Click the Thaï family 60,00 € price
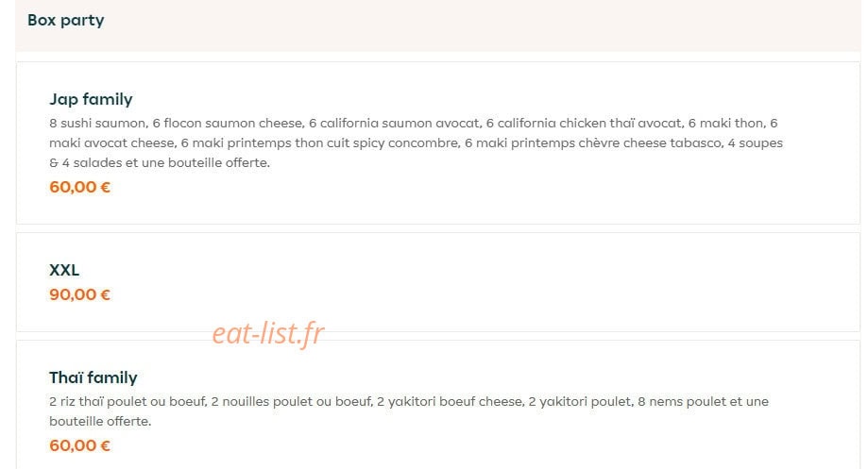Image resolution: width=868 pixels, height=469 pixels. [x=79, y=445]
